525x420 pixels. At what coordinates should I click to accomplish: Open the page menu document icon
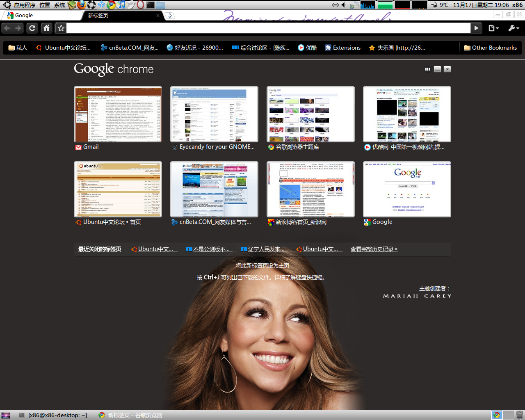494,28
